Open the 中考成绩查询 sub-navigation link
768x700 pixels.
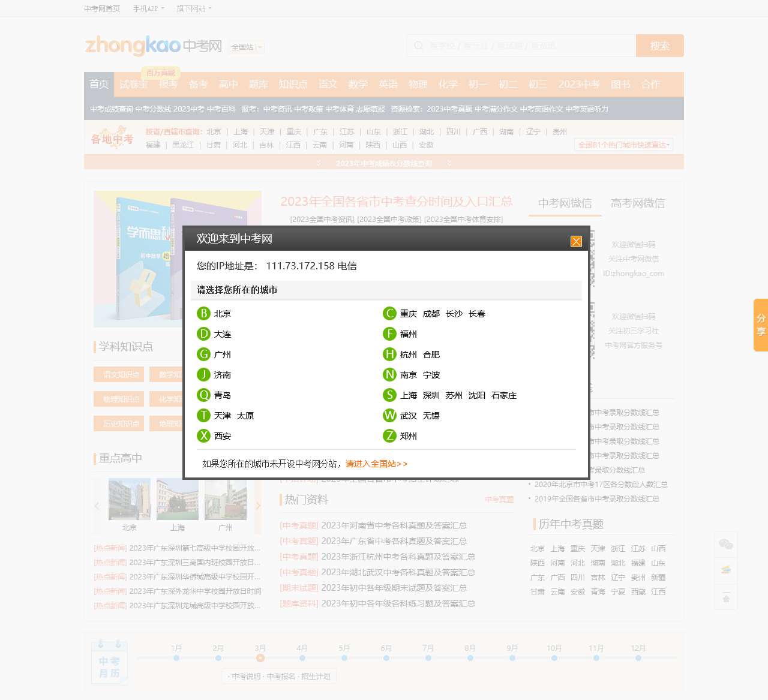pos(112,109)
